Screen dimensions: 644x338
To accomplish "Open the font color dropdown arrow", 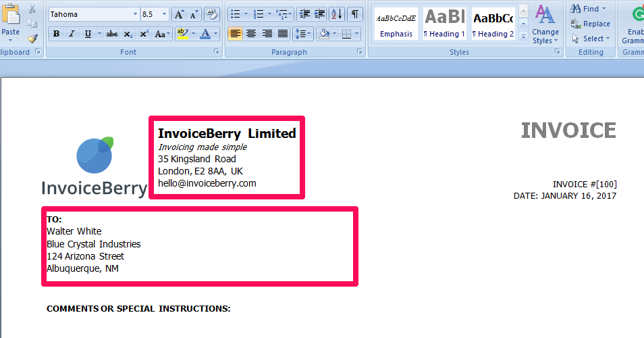I will click(215, 34).
